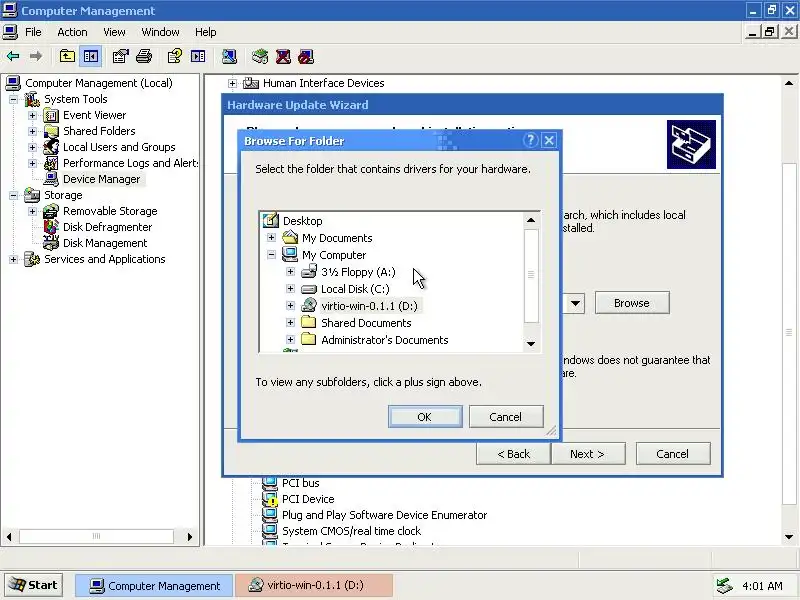Screen dimensions: 800x600
Task: Collapse the My Computer node in folder list
Action: tap(271, 255)
